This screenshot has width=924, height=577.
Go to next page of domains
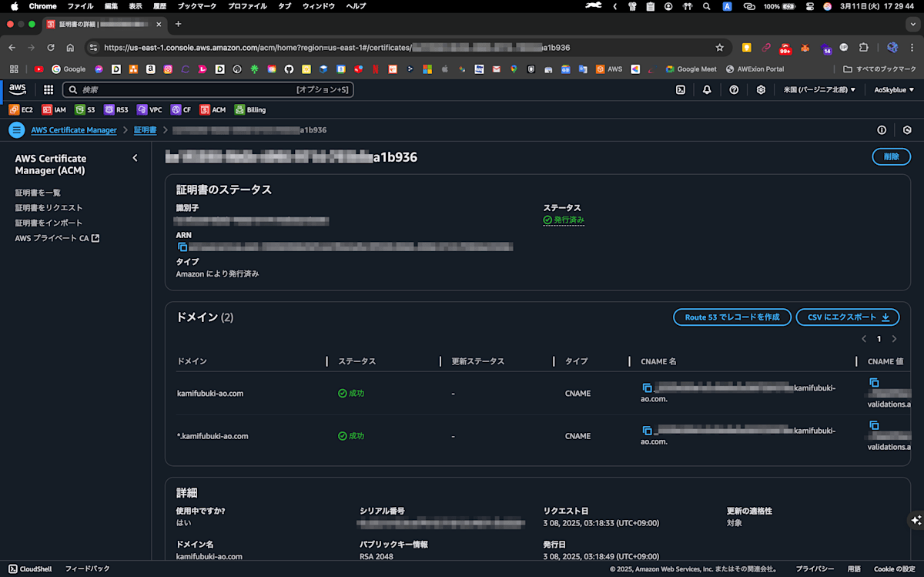click(x=894, y=339)
